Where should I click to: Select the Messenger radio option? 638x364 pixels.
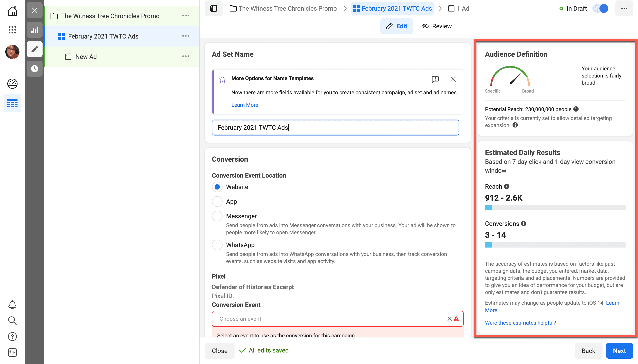[217, 216]
